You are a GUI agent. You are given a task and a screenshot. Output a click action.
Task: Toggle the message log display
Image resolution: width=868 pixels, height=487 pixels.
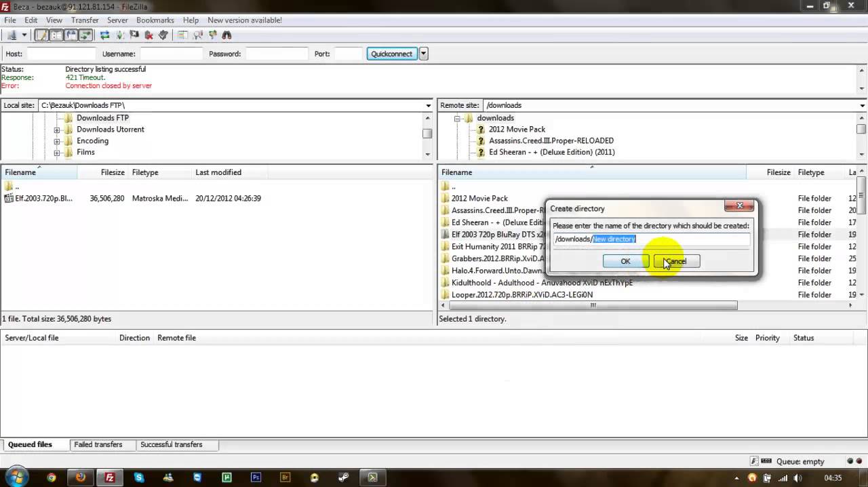[42, 35]
